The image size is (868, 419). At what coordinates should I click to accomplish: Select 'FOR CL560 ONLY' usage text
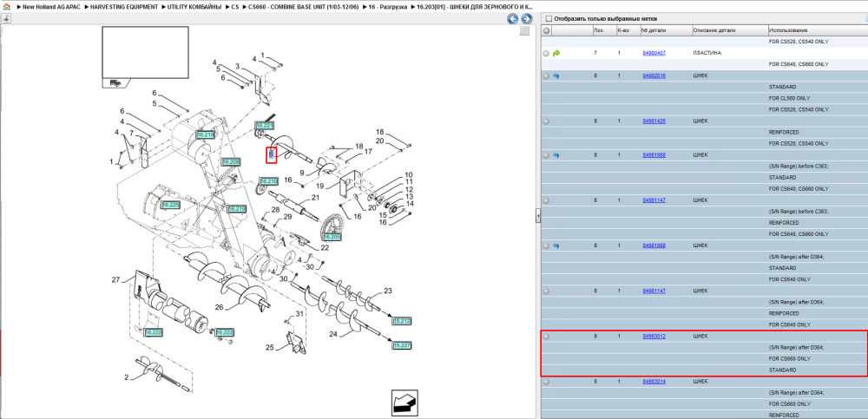[791, 99]
